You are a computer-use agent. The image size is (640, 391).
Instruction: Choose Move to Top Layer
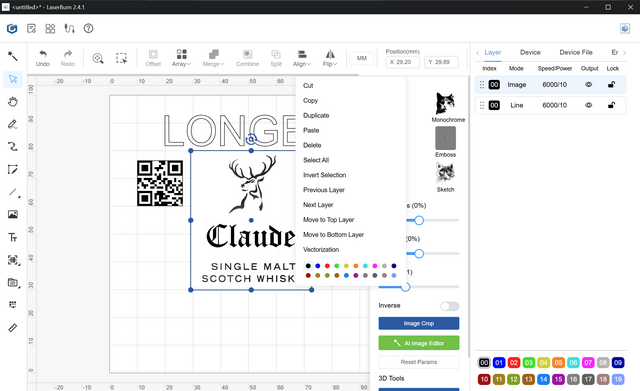[328, 220]
